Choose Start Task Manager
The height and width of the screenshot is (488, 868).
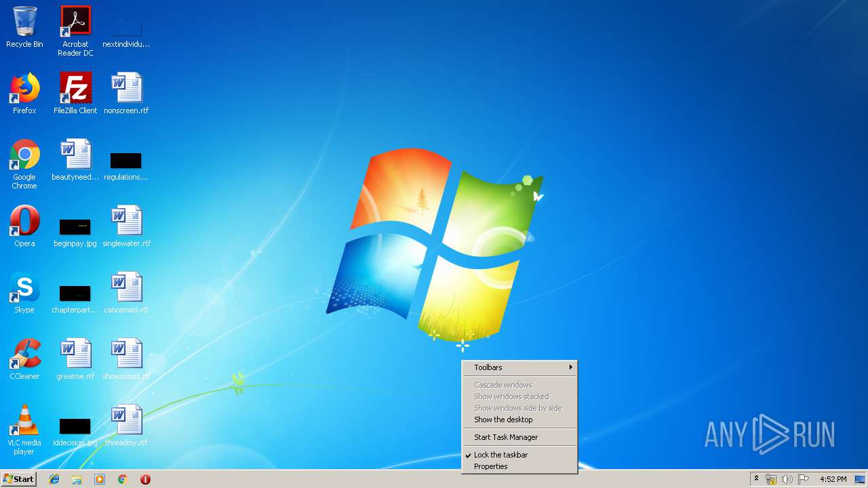[519, 437]
